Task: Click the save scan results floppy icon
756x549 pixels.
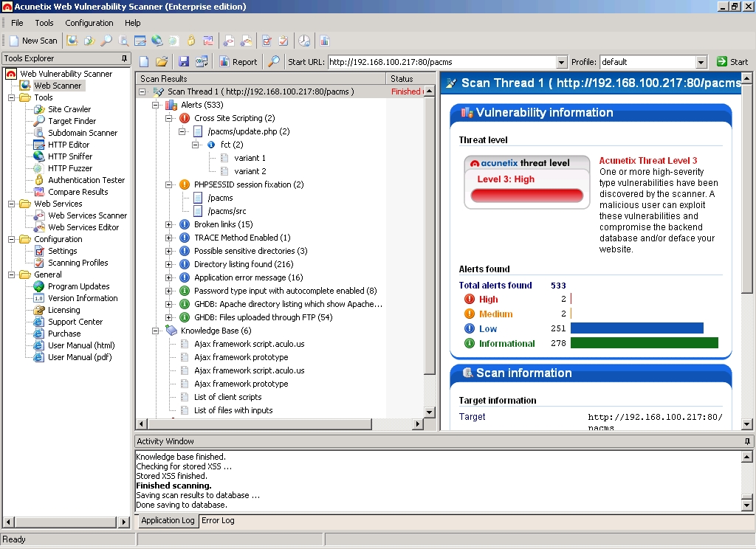Action: 184,62
